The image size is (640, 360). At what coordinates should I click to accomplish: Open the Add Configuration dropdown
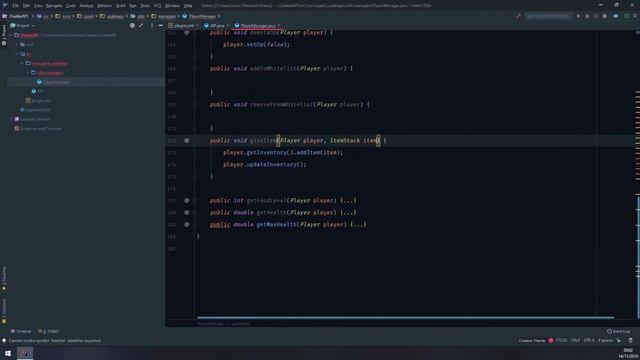point(548,16)
